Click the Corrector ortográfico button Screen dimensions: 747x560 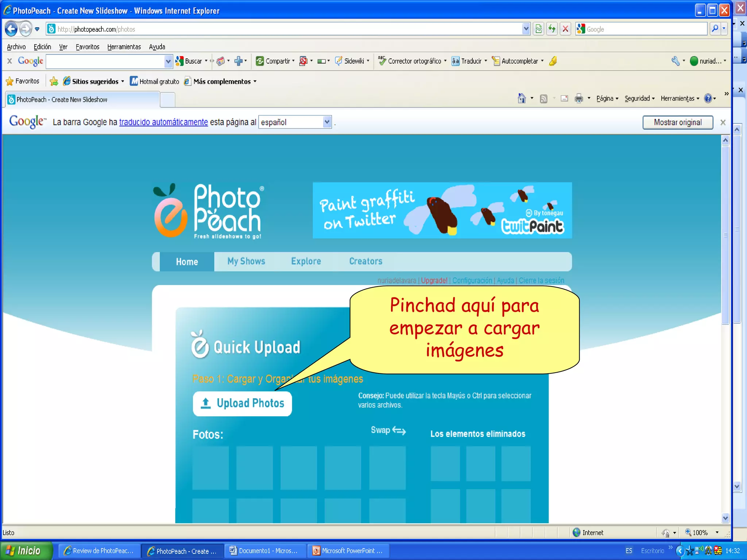pos(410,61)
